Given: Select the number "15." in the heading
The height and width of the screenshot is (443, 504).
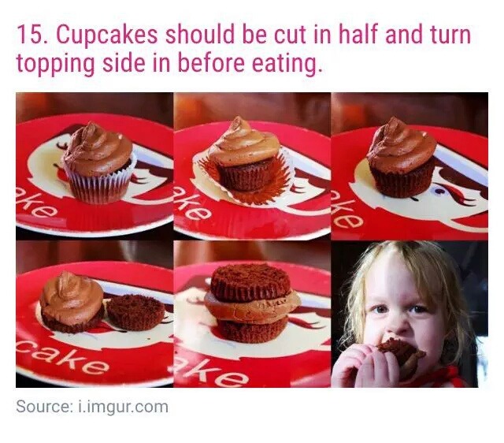Looking at the screenshot, I should (32, 35).
